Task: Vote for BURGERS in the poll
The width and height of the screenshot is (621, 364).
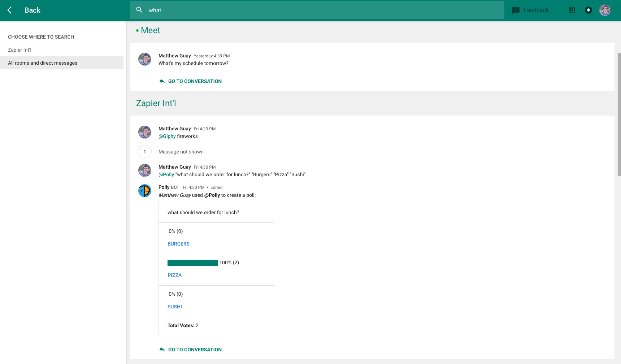Action: (178, 244)
